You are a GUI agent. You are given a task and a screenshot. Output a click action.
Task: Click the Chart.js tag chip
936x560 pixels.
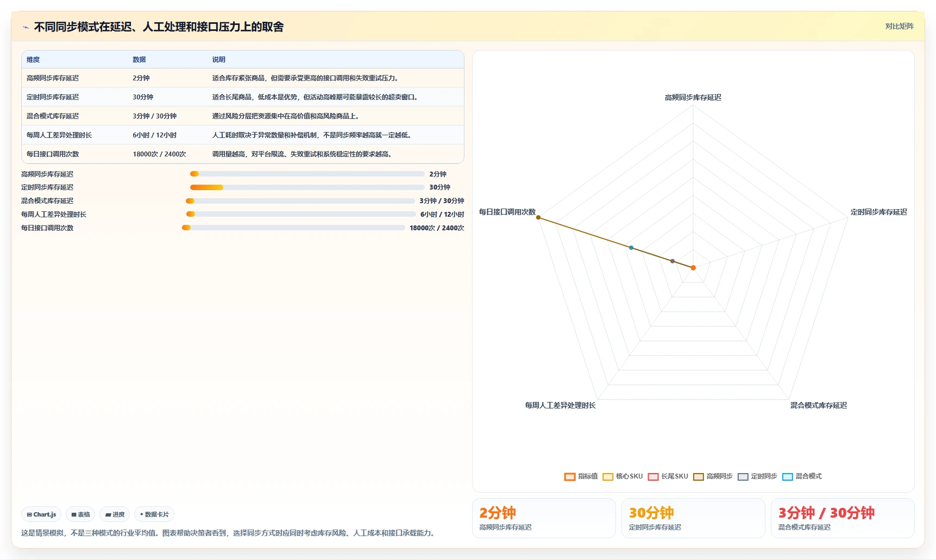41,514
